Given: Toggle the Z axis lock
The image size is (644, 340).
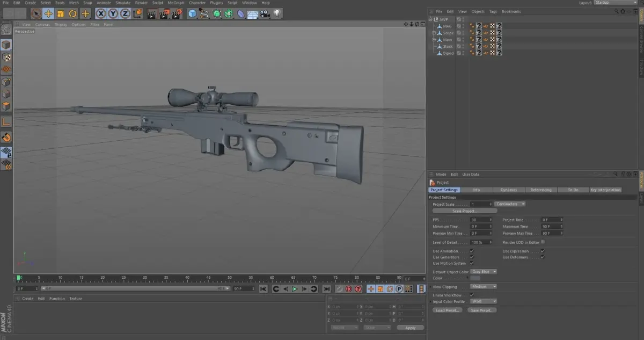Looking at the screenshot, I should pos(125,13).
